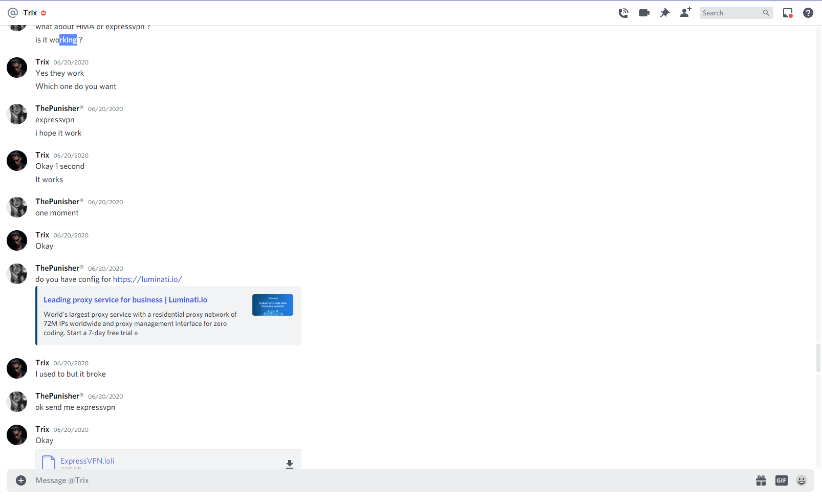The width and height of the screenshot is (822, 504).
Task: Click the message 'i hope it work'
Action: (58, 133)
